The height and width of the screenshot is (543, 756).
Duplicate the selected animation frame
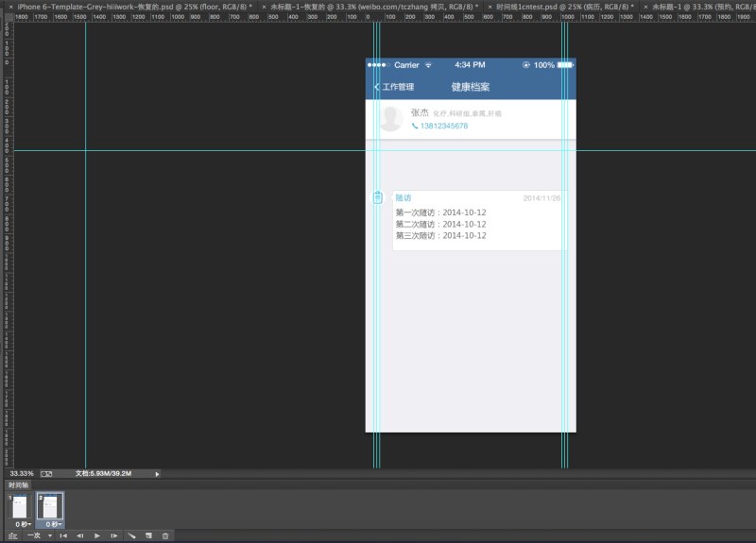pos(148,535)
